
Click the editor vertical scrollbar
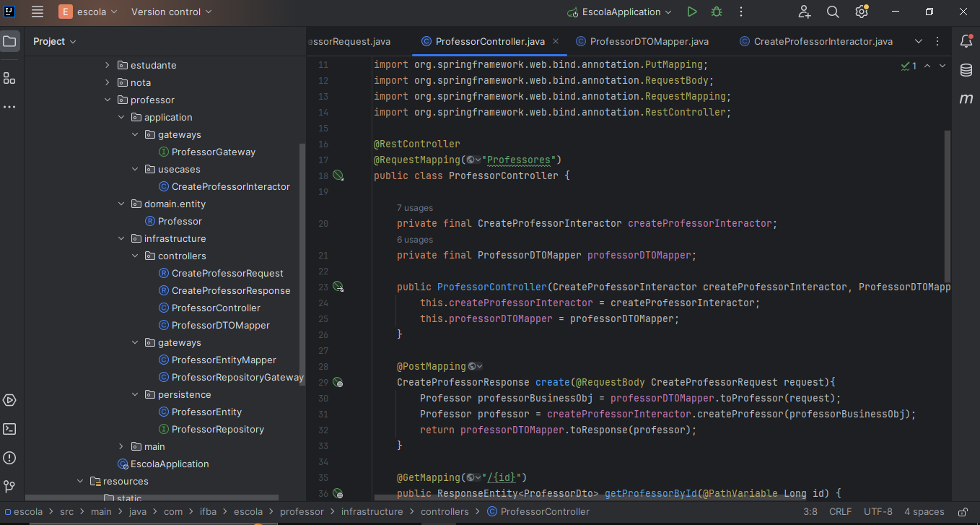948,206
